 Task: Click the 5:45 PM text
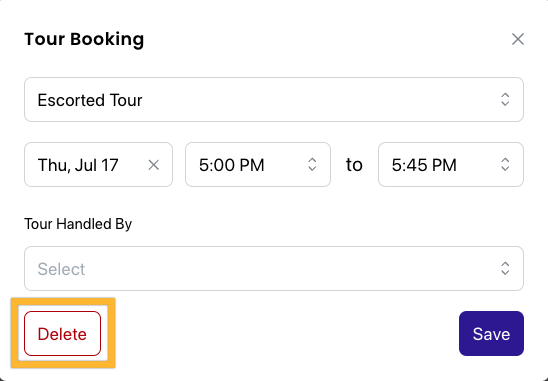424,165
